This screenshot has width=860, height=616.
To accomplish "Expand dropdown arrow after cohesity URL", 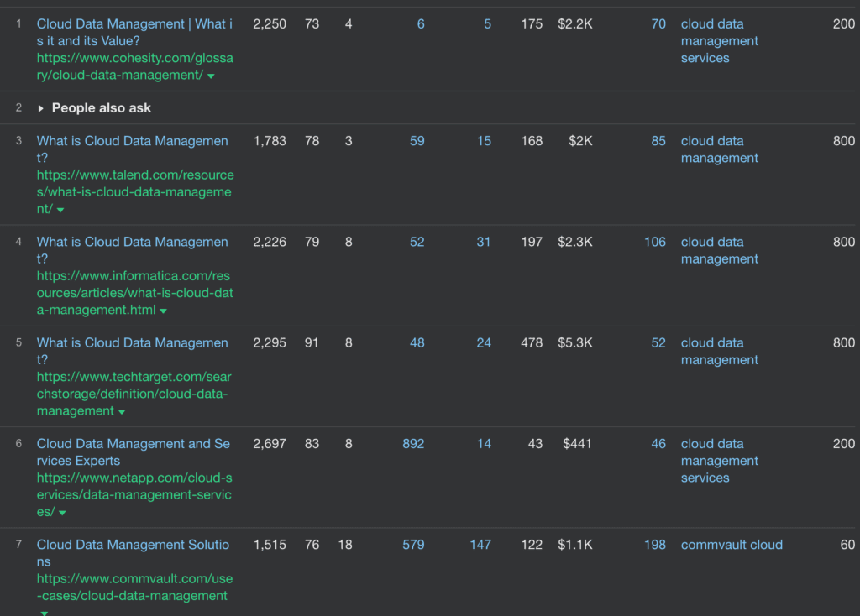I will click(211, 76).
